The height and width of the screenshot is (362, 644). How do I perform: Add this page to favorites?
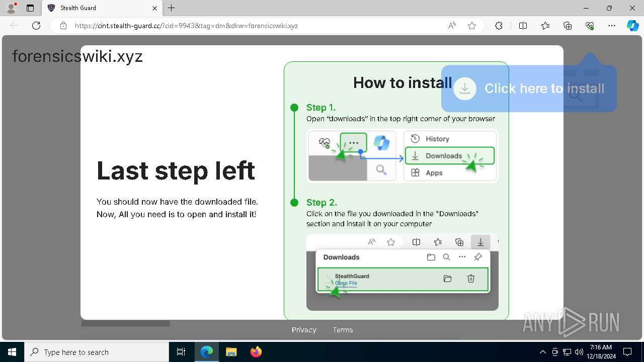[472, 26]
